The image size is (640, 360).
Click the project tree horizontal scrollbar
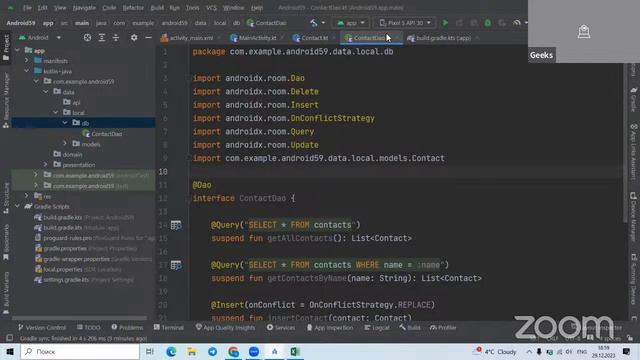(x=79, y=318)
